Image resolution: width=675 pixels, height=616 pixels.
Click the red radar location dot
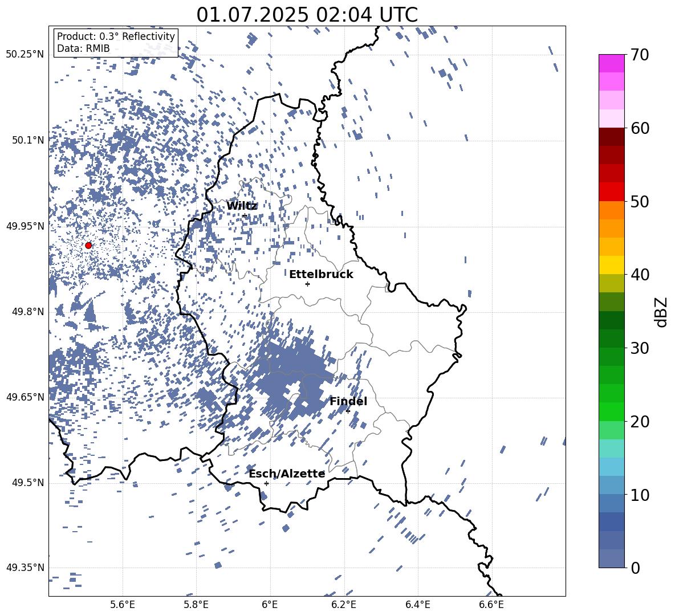click(88, 246)
